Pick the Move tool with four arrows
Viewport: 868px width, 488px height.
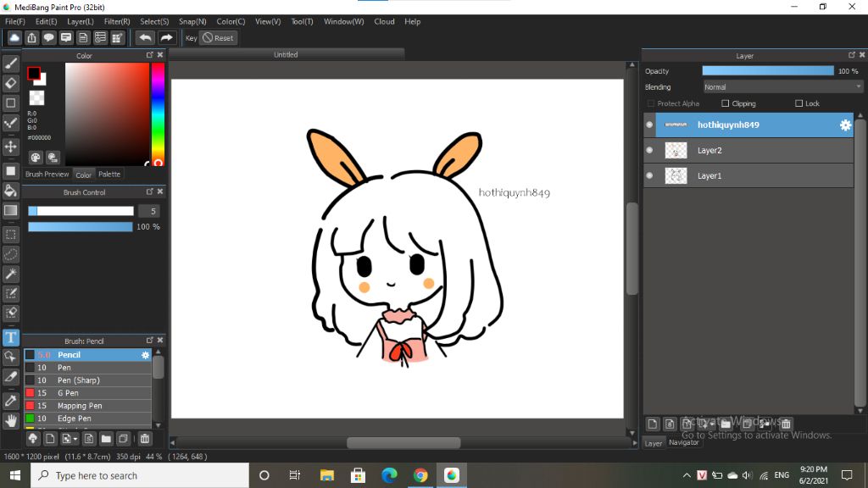10,147
